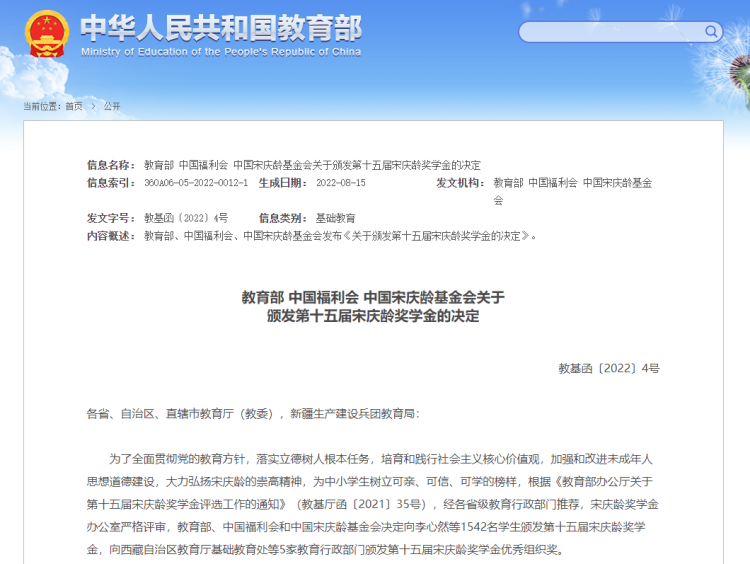
Task: Select the 基础教育 information category value
Action: pyautogui.click(x=335, y=217)
